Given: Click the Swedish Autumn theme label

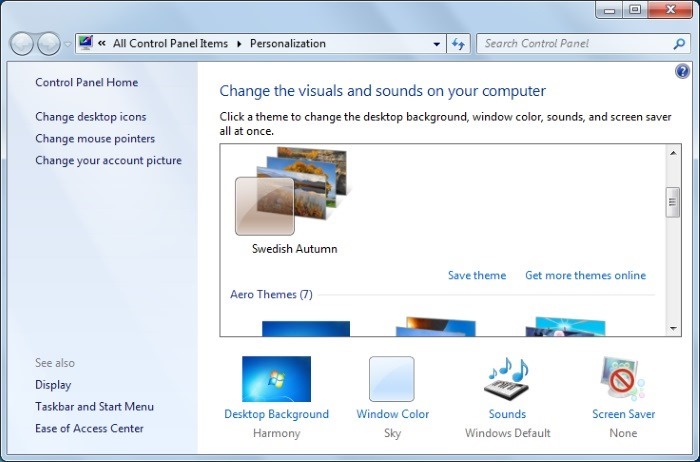Looking at the screenshot, I should [295, 249].
